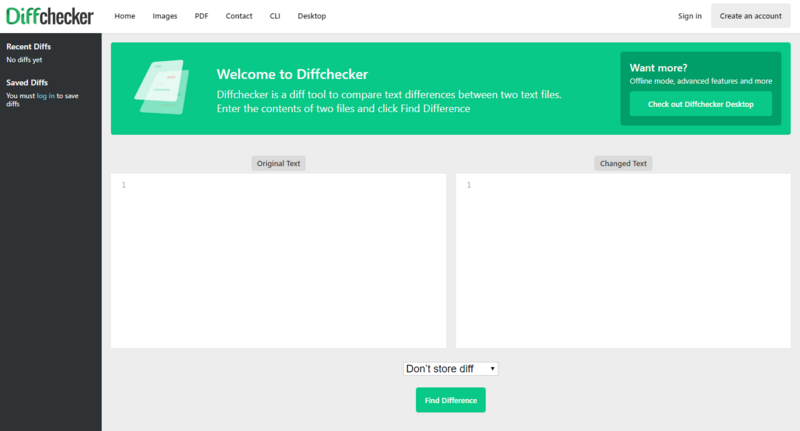Focus the Original Text editor area

279,261
